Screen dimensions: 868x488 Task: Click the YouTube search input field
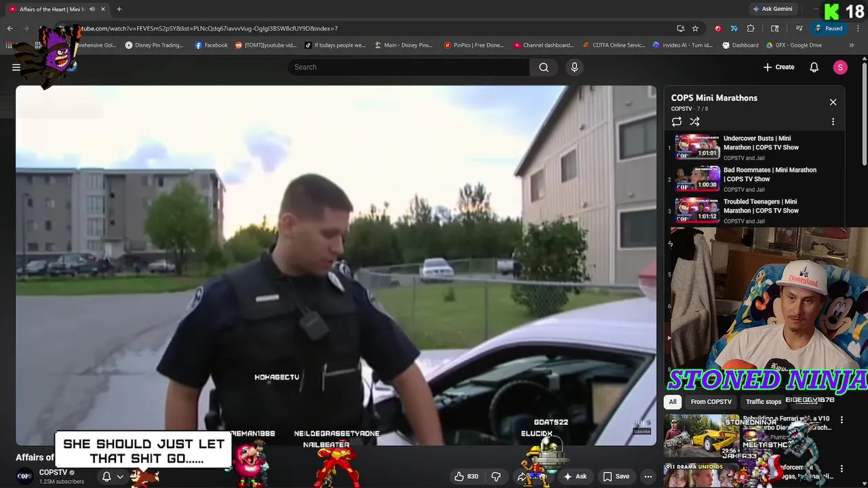click(x=409, y=67)
